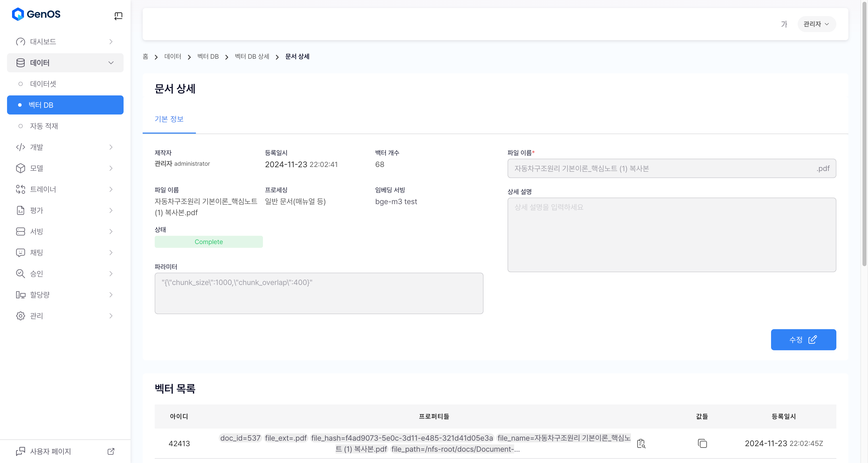Select the 자동 적재 submenu item
868x463 pixels.
44,126
